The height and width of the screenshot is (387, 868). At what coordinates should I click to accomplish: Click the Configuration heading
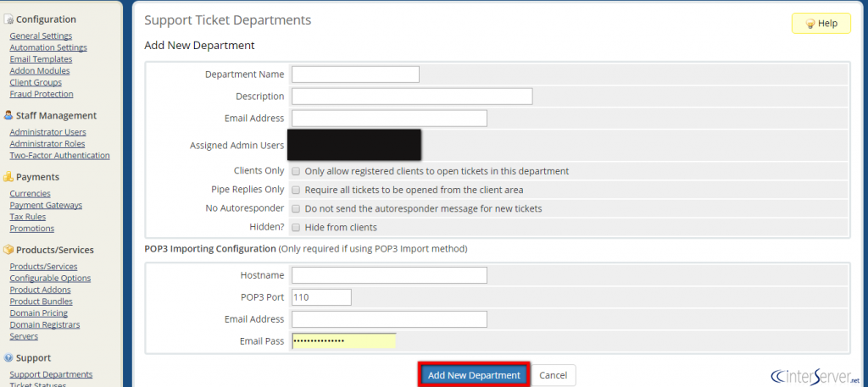click(x=46, y=19)
